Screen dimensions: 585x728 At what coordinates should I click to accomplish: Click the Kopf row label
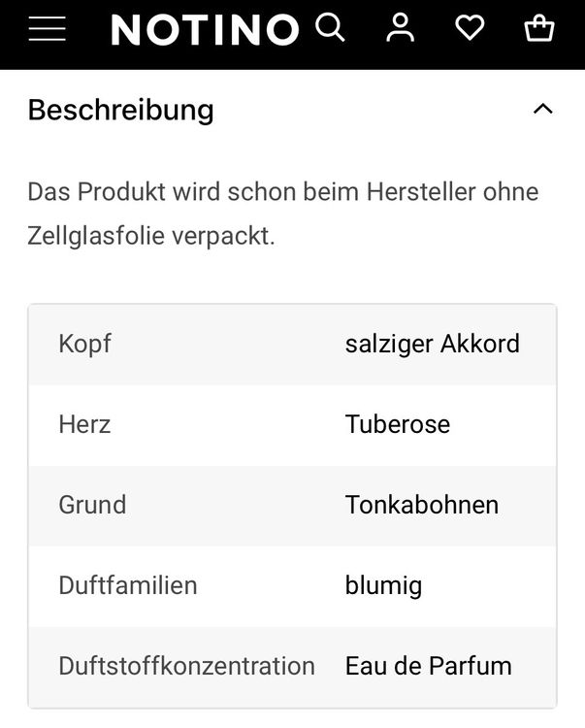coord(85,345)
